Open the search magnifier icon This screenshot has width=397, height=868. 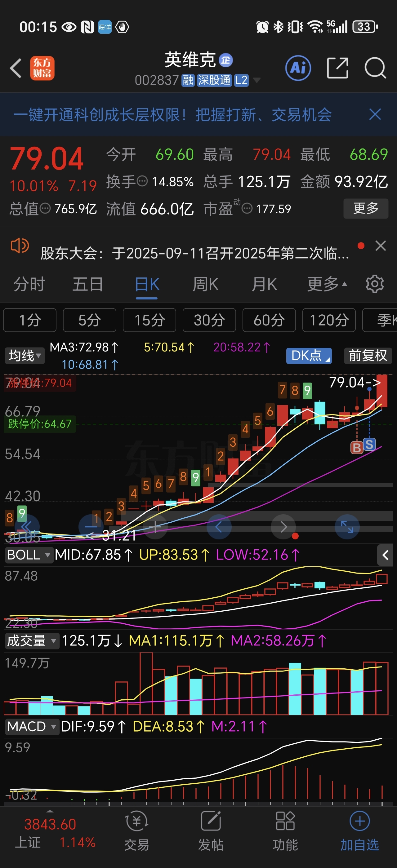[x=375, y=68]
